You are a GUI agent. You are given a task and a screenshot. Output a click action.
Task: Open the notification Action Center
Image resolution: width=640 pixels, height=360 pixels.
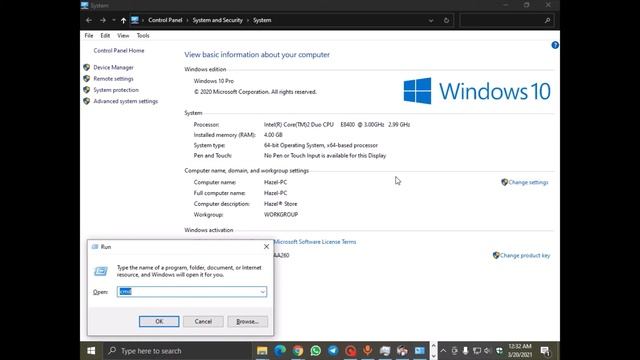tap(545, 351)
